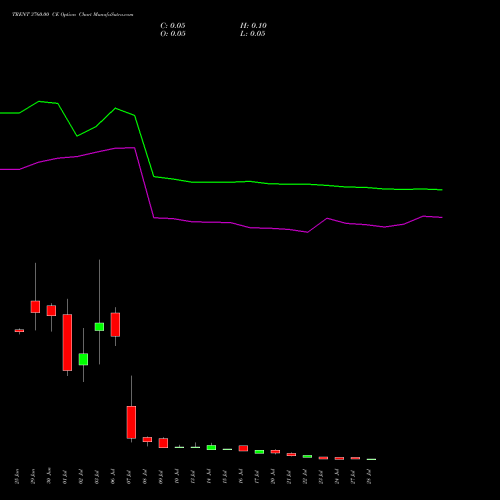This screenshot has width=500, height=500.
Task: Click the open value O: 0.05
Action: tap(173, 34)
